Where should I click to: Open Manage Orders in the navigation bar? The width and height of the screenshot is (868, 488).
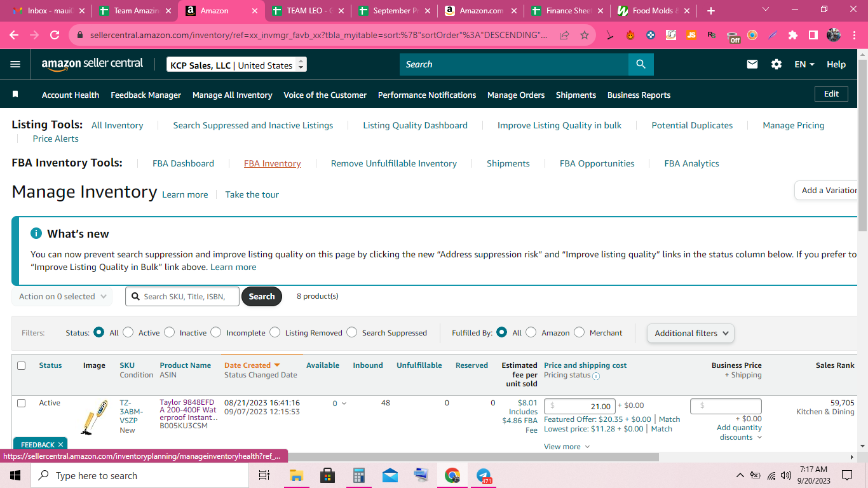[516, 95]
